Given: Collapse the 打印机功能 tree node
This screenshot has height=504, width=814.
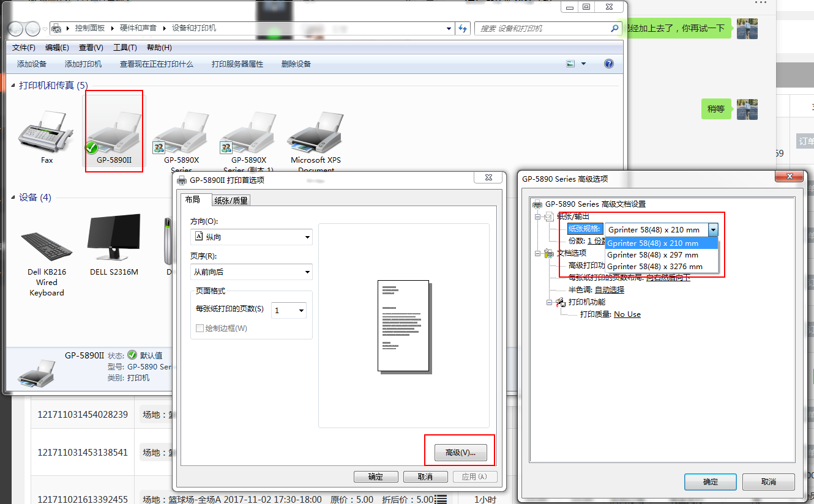Looking at the screenshot, I should point(549,302).
